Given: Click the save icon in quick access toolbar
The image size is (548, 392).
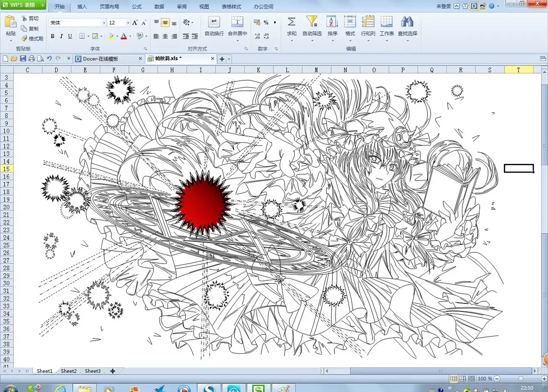Looking at the screenshot, I should (x=23, y=59).
